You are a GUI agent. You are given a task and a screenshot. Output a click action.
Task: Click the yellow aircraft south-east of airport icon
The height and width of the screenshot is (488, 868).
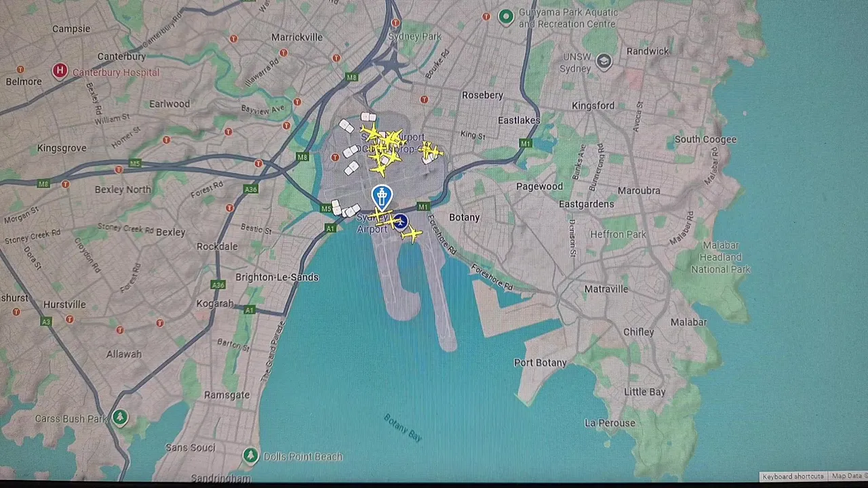tap(411, 235)
